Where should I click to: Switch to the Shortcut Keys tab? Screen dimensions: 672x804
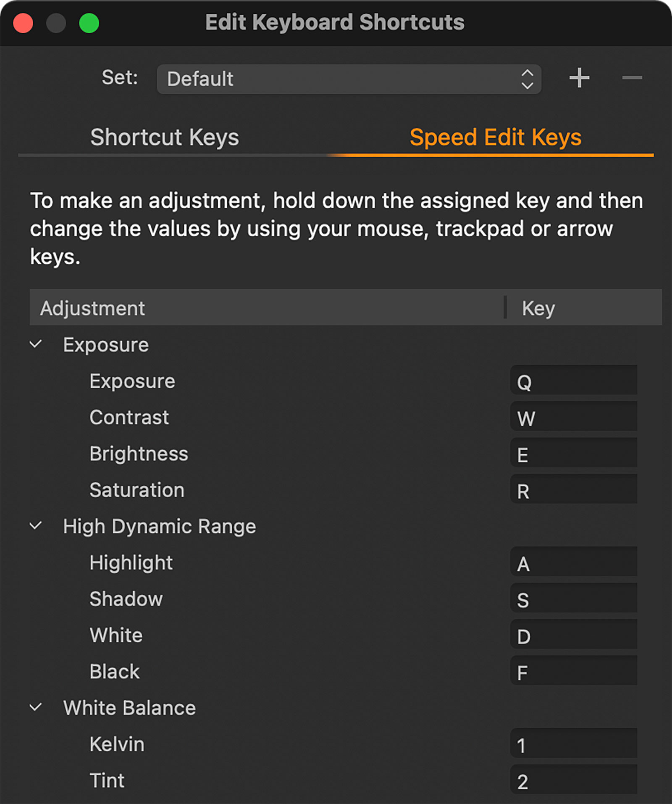pos(165,137)
